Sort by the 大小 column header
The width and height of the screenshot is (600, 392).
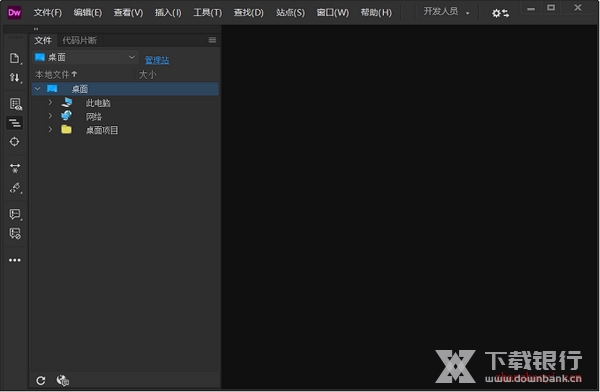[x=147, y=74]
